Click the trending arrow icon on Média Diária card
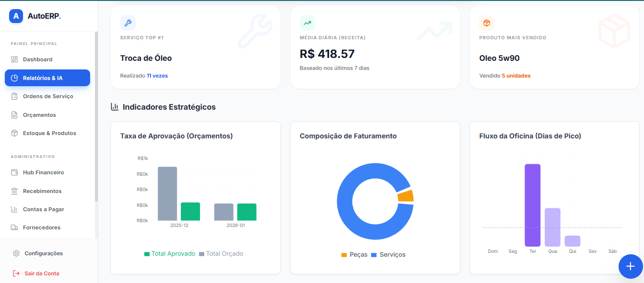This screenshot has width=644, height=283. [x=307, y=23]
